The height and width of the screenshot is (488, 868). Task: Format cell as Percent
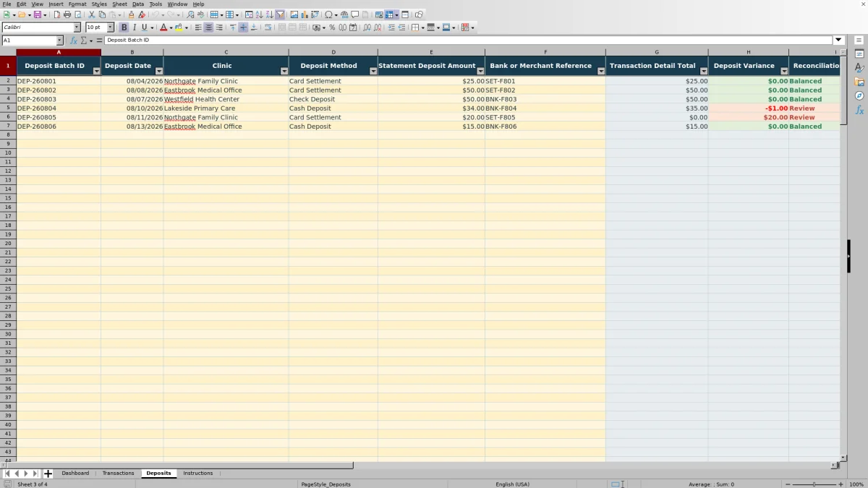pyautogui.click(x=332, y=27)
